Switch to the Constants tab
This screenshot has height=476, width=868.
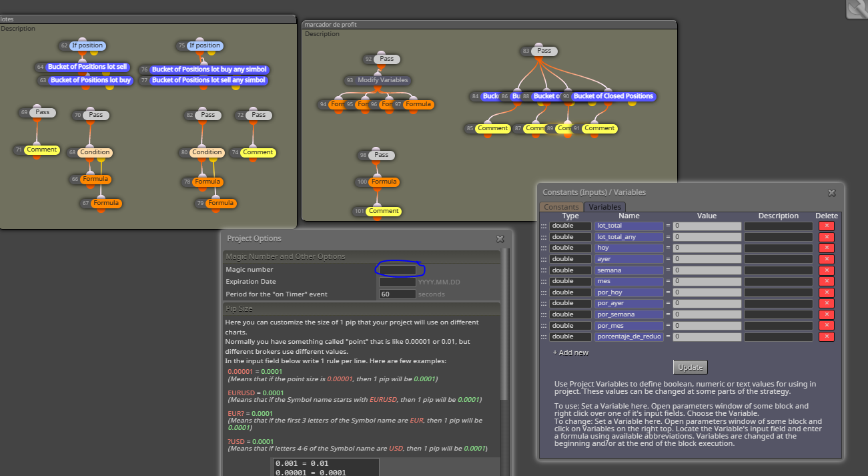point(561,207)
